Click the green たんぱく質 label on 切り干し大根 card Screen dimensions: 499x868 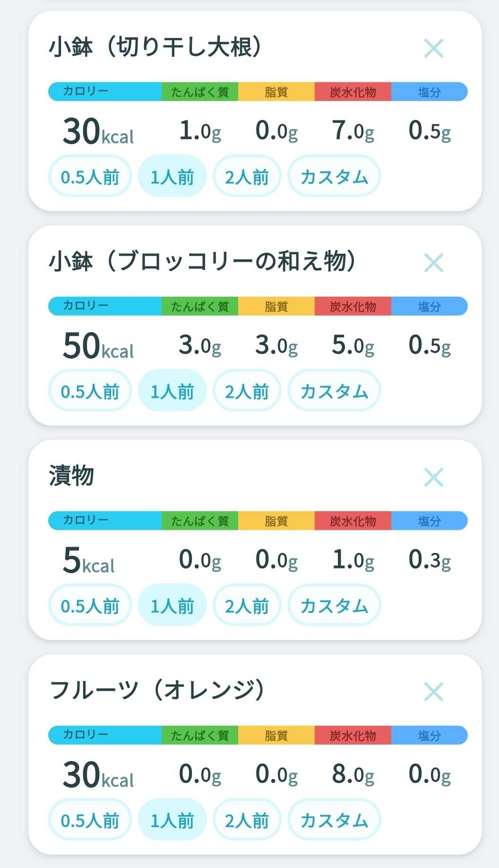point(200,91)
